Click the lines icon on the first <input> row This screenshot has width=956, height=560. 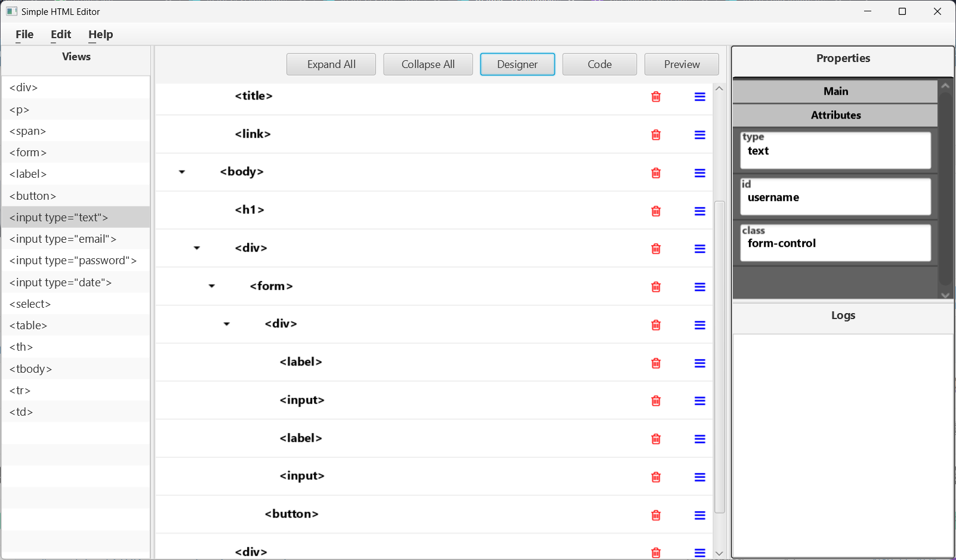[700, 401]
